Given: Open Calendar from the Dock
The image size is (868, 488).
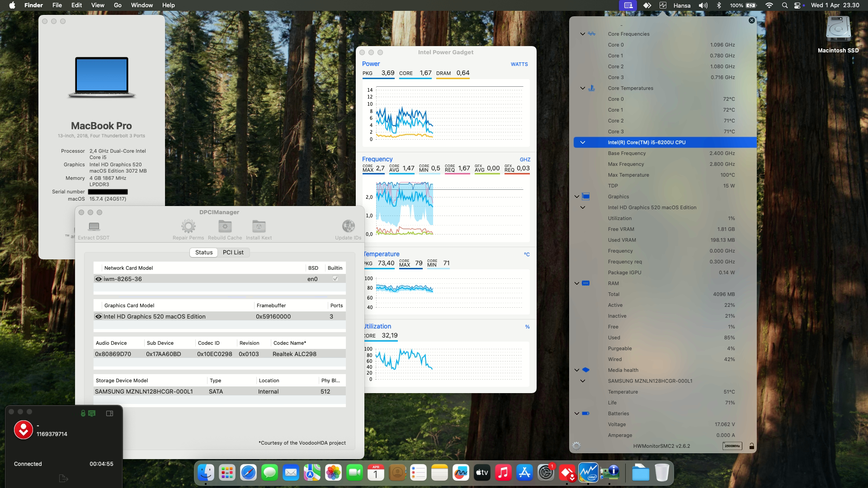Looking at the screenshot, I should [x=376, y=473].
